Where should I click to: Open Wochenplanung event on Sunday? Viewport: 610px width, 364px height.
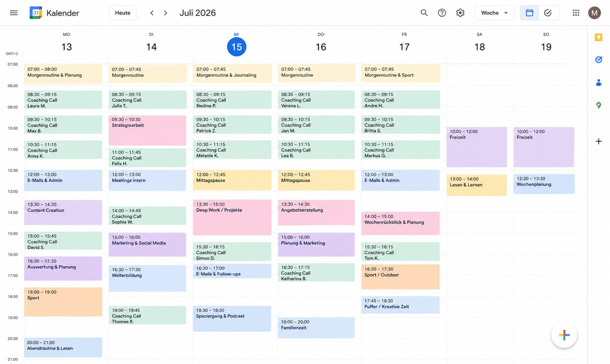(x=544, y=184)
